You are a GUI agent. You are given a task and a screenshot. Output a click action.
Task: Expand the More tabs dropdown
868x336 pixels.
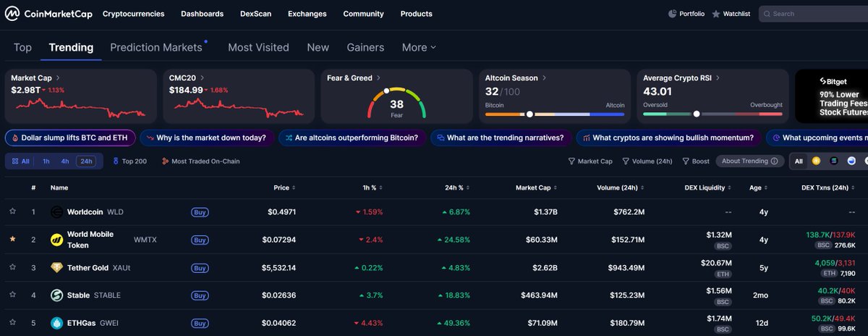click(x=419, y=47)
